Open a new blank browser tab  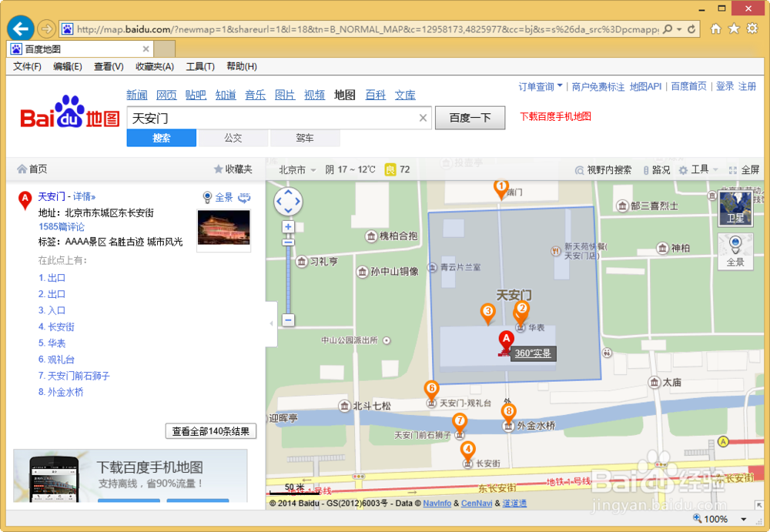pyautogui.click(x=165, y=49)
